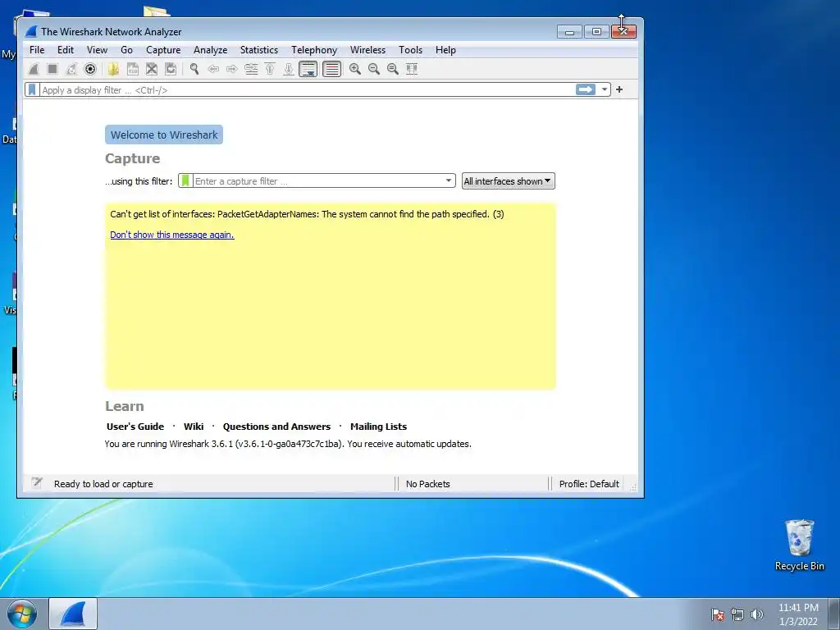Open the Telephony menu
Viewport: 840px width, 630px height.
click(314, 50)
